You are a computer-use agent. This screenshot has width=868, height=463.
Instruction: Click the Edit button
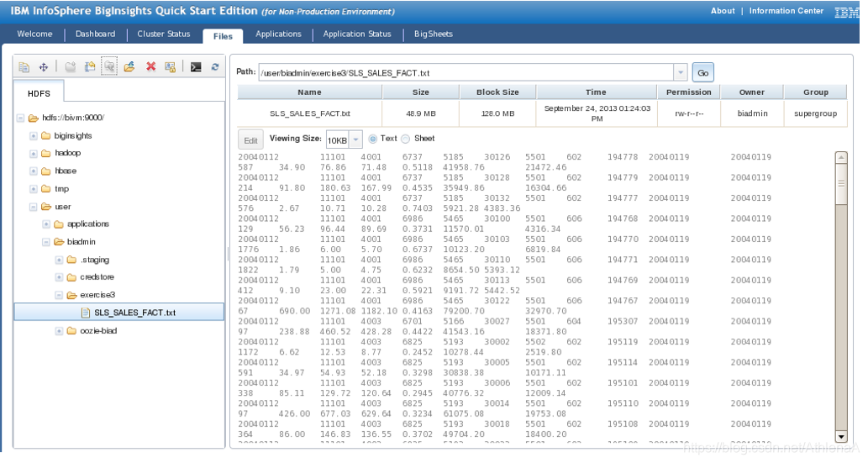click(250, 140)
